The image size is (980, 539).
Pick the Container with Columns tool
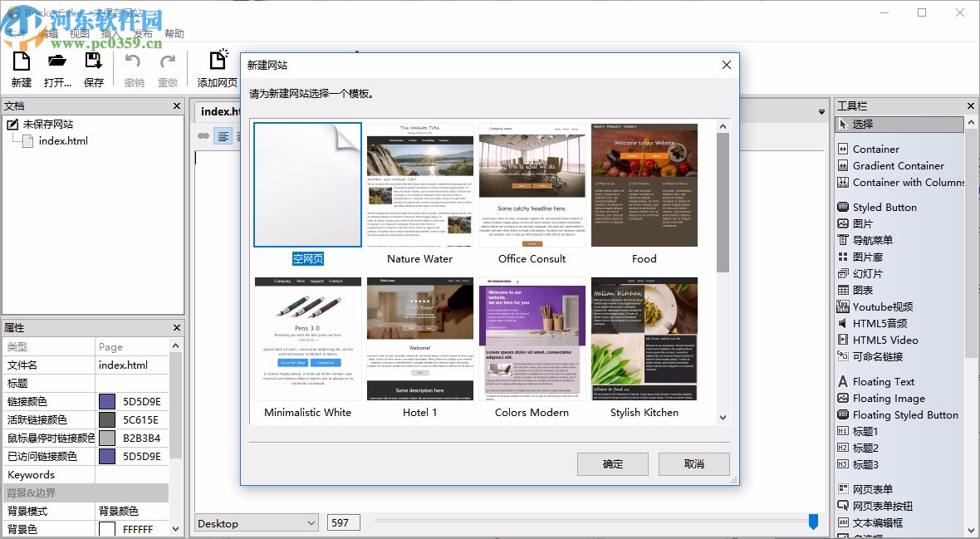point(899,183)
